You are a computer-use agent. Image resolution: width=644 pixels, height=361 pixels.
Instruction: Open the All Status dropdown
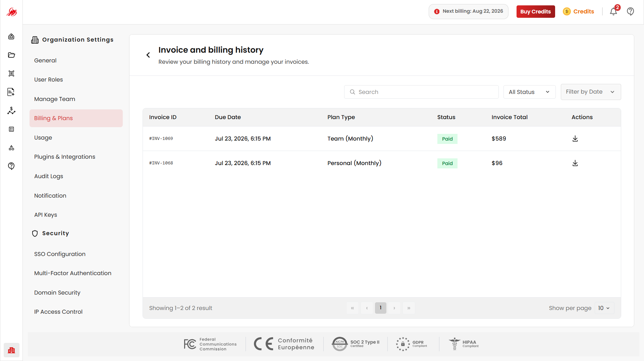[x=529, y=92]
